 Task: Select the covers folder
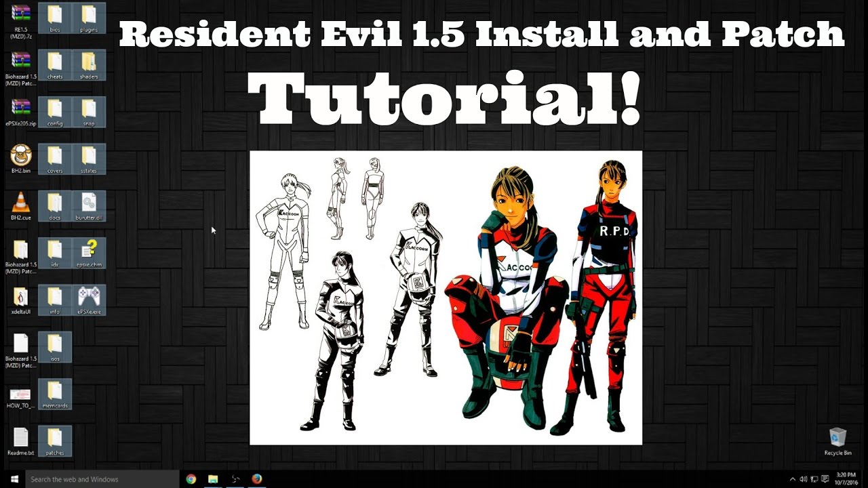point(55,159)
